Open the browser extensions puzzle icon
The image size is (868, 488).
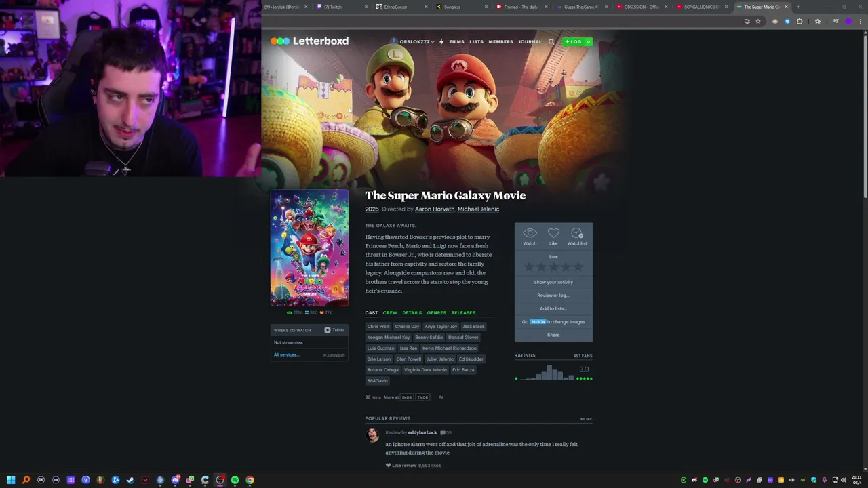click(x=800, y=21)
